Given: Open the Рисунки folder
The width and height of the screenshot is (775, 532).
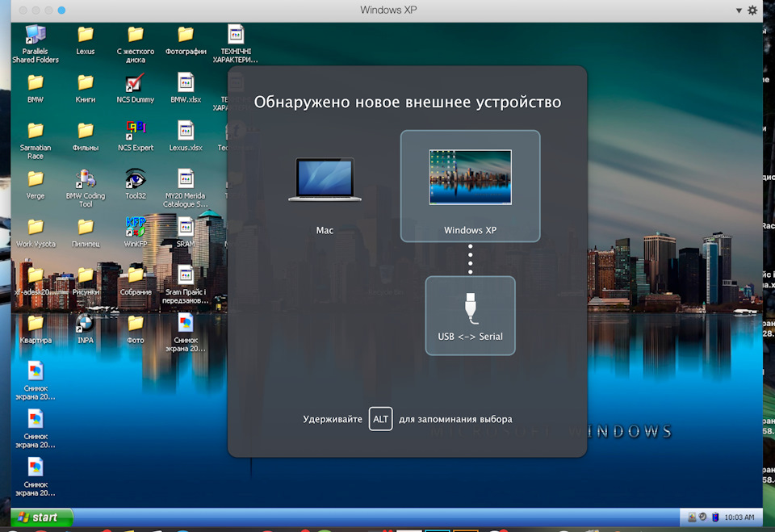Looking at the screenshot, I should (85, 281).
